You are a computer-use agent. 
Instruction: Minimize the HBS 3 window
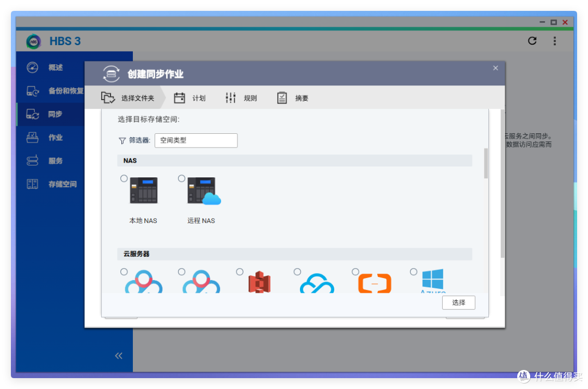(542, 22)
